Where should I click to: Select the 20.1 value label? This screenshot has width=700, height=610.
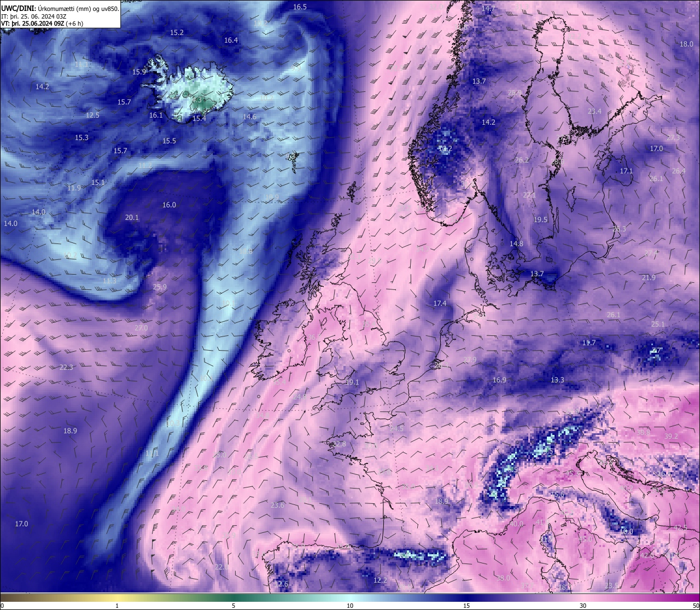[132, 218]
